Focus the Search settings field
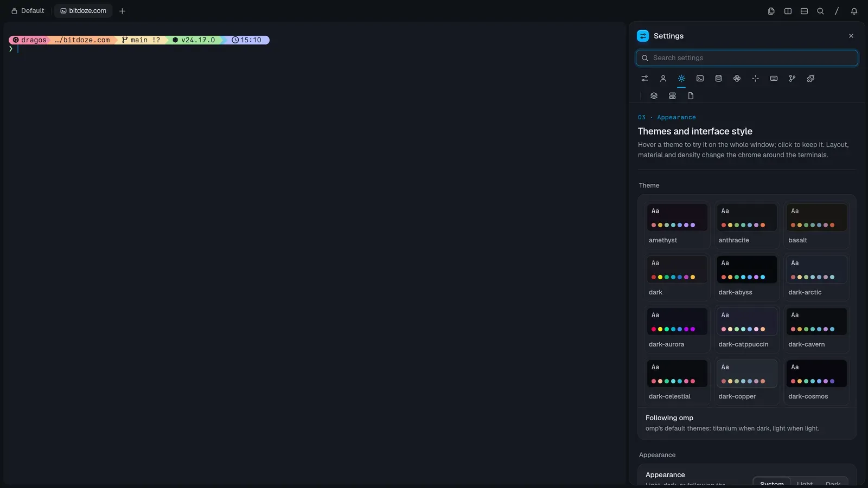 747,58
